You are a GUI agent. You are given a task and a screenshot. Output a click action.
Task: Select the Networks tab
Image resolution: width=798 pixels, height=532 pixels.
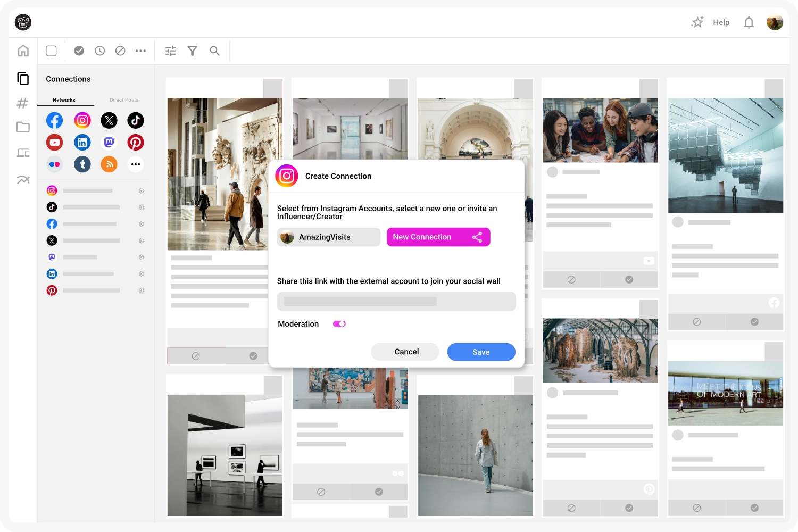tap(64, 100)
